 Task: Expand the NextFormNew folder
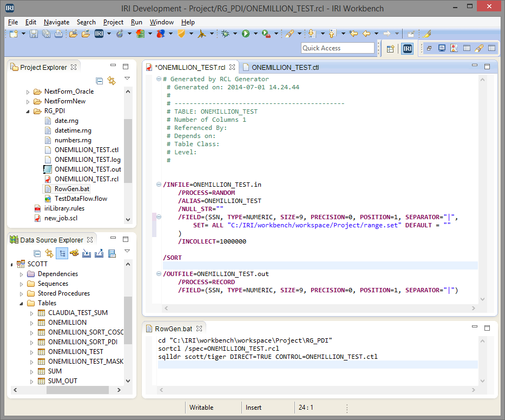pos(28,102)
